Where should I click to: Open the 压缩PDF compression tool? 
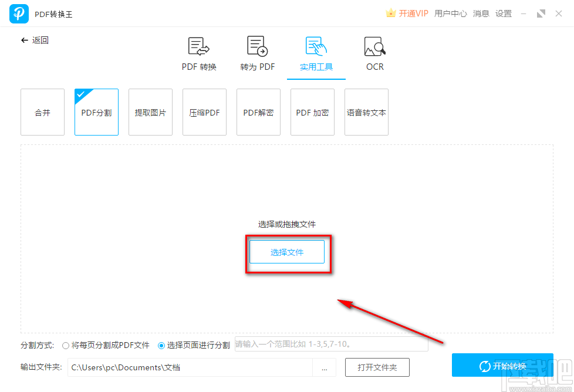(x=204, y=111)
